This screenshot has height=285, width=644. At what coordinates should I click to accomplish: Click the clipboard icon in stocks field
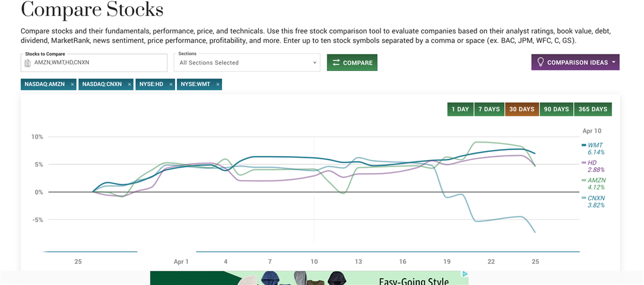(28, 63)
